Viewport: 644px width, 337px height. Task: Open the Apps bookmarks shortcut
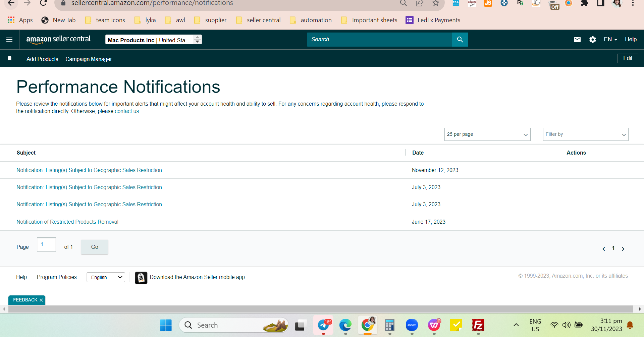[x=20, y=20]
